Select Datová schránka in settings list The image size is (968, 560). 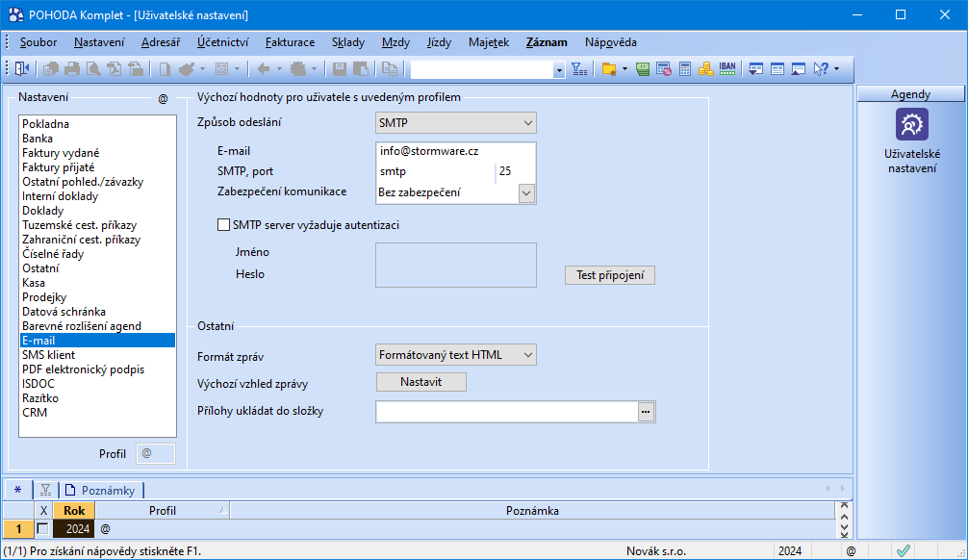pos(97,312)
